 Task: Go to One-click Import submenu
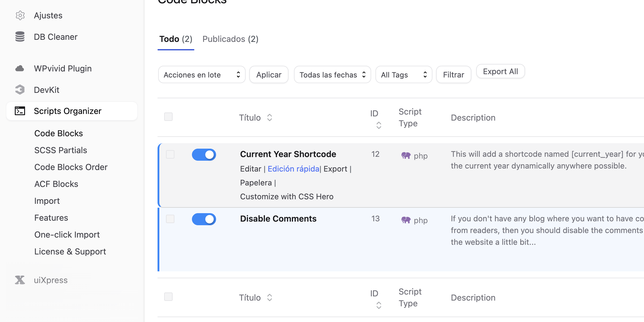(x=67, y=235)
